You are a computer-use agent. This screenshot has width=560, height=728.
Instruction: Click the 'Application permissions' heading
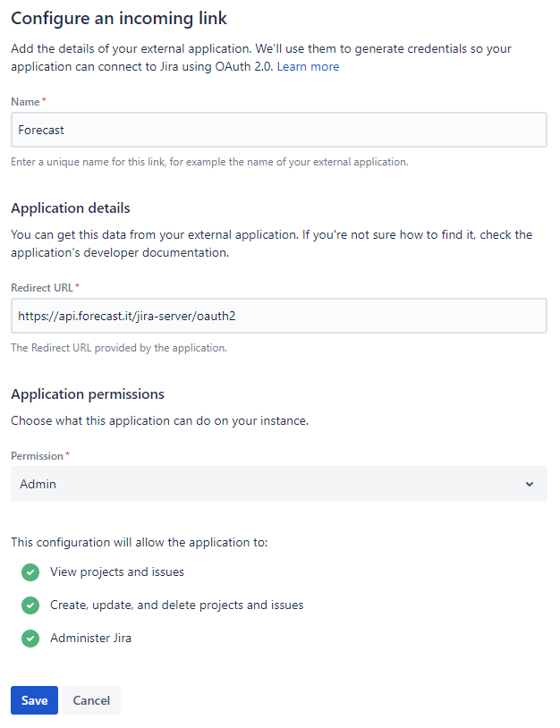[x=88, y=394]
